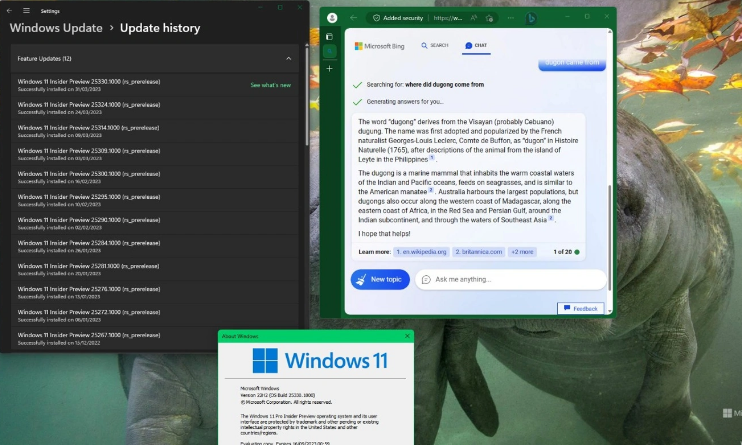The width and height of the screenshot is (742, 445).
Task: Select the Insider Preview 25272.1000 update row
Action: (x=154, y=316)
